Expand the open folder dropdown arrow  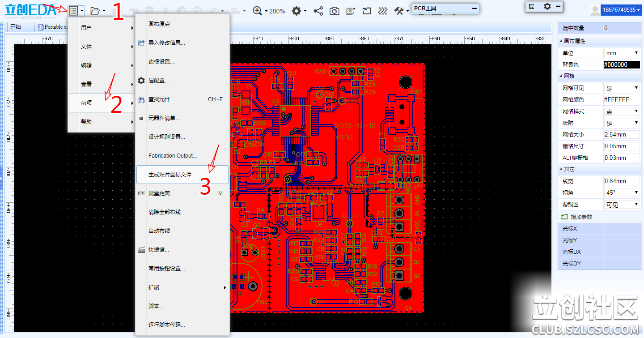pyautogui.click(x=104, y=11)
